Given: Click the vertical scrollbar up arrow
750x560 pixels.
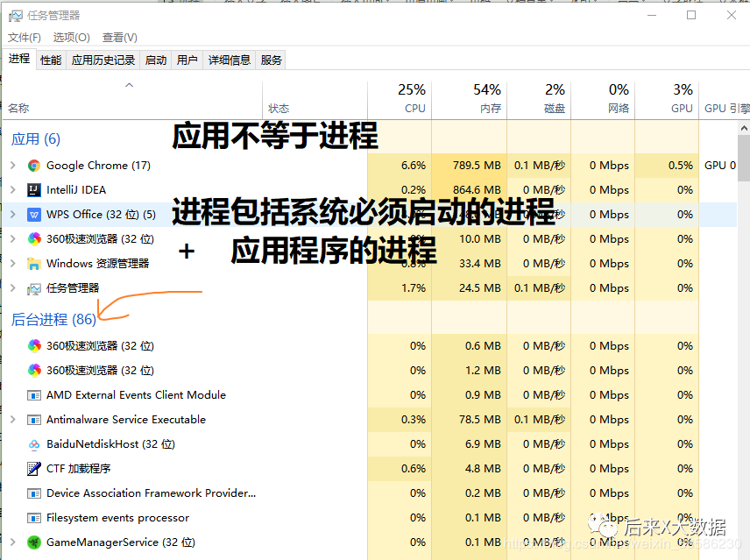Looking at the screenshot, I should tap(744, 128).
